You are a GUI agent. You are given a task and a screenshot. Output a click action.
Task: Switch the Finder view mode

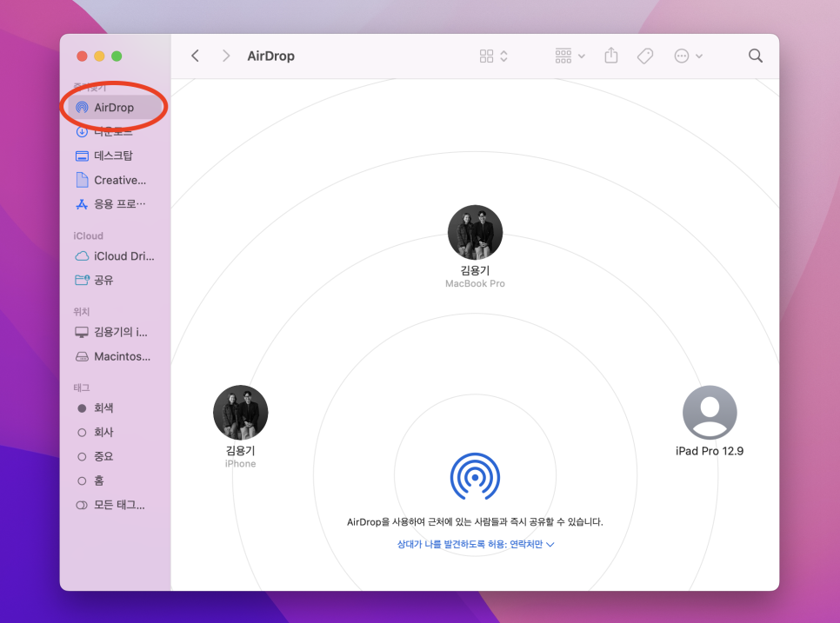pyautogui.click(x=493, y=56)
